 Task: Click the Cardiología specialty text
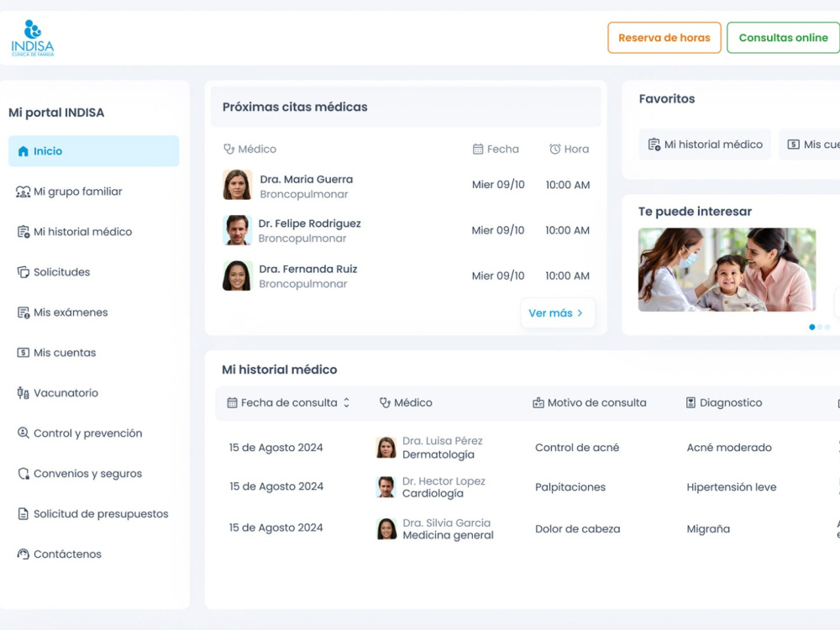click(433, 493)
